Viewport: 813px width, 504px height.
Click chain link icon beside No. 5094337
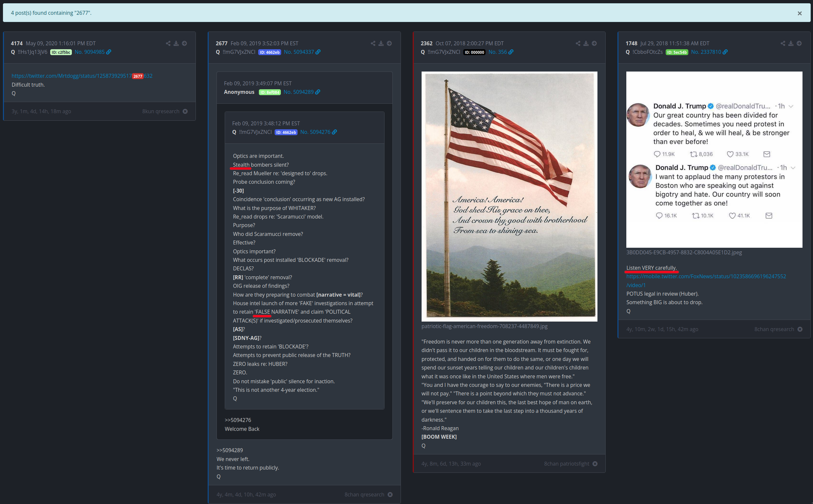318,52
